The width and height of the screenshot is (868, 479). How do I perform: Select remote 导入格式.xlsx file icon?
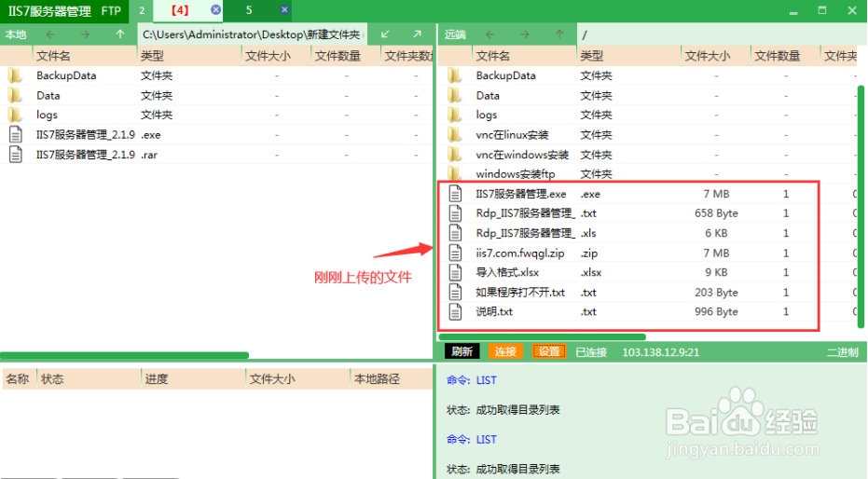coord(455,272)
